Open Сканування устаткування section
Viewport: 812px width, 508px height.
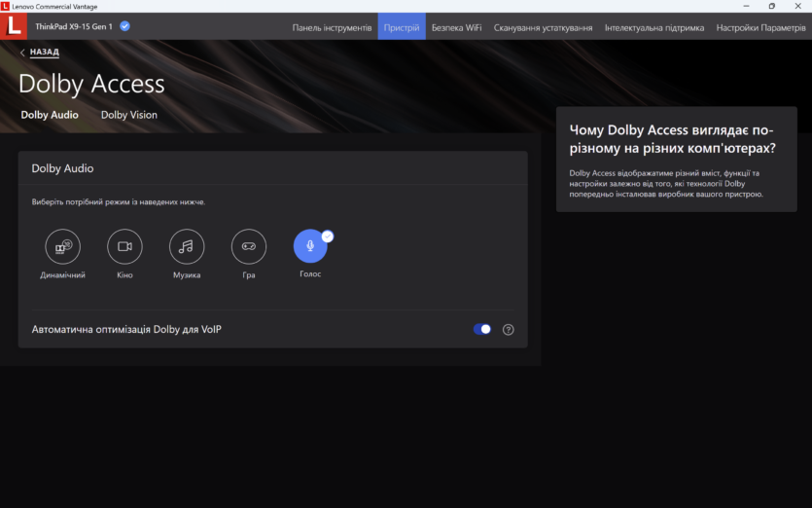(544, 27)
